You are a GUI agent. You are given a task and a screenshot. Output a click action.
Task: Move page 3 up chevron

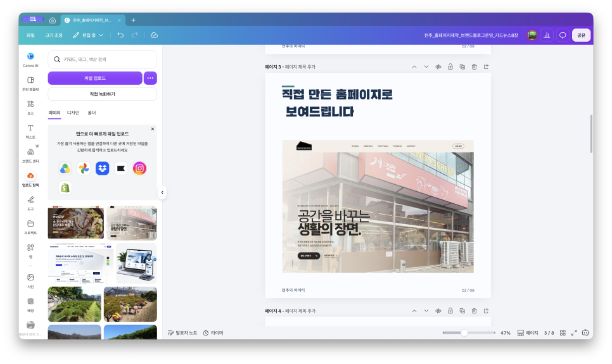[414, 66]
